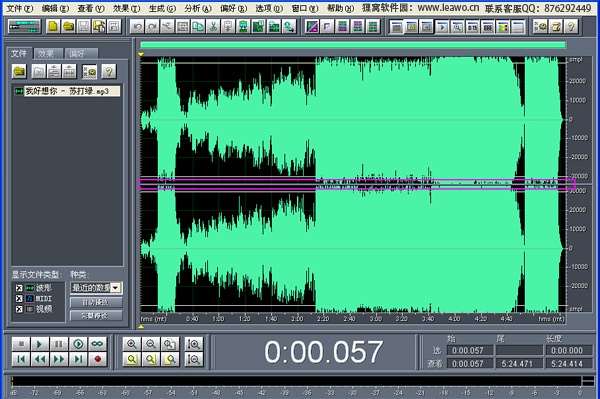The height and width of the screenshot is (399, 600).
Task: Open the 效果(T) menu
Action: (126, 8)
